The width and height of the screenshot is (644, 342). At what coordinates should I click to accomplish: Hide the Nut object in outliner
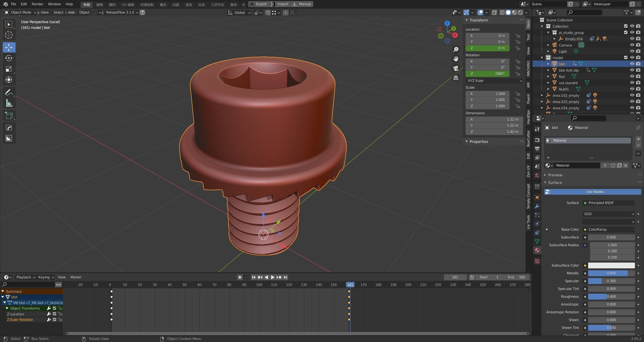632,76
